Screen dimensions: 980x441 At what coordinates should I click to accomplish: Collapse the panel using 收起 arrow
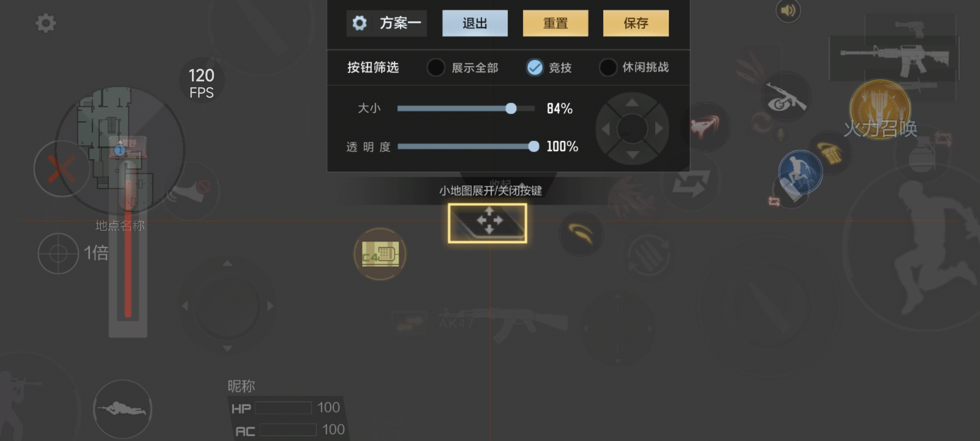508,184
